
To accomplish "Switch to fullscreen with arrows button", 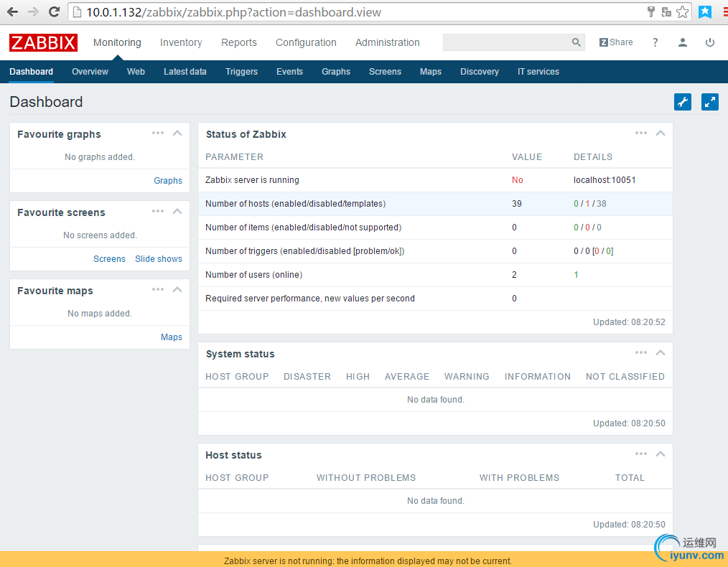I will 710,102.
